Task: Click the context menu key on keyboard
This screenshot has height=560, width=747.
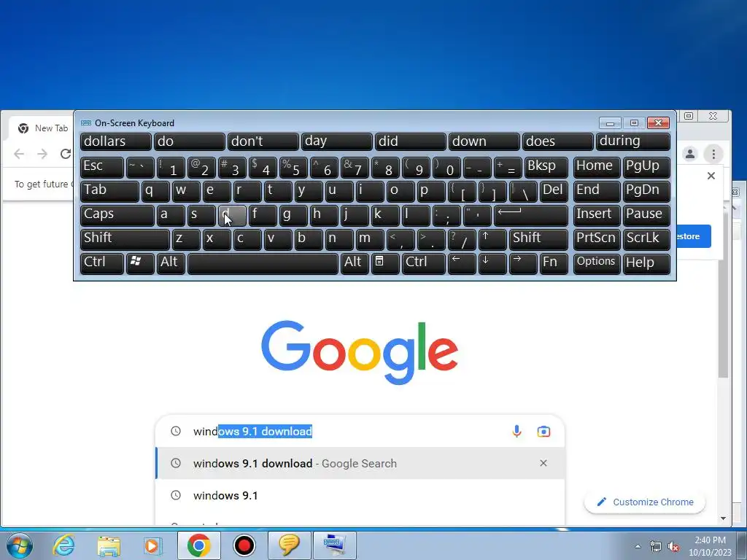Action: (x=385, y=263)
